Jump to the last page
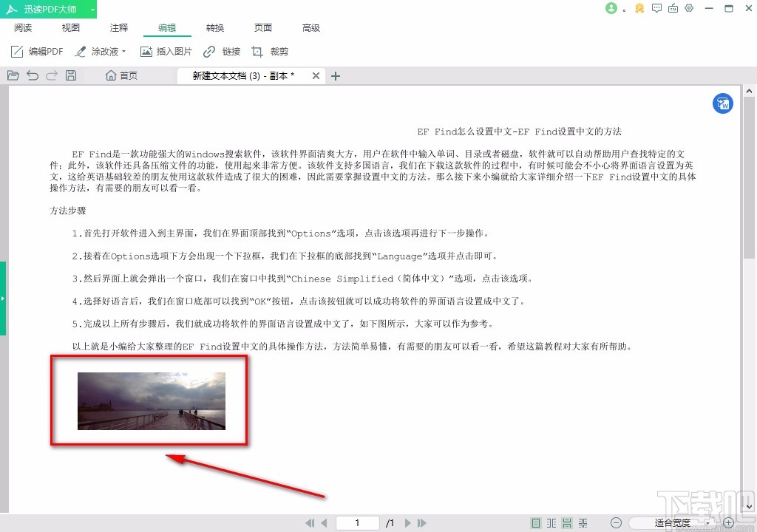The image size is (757, 532). [x=422, y=523]
